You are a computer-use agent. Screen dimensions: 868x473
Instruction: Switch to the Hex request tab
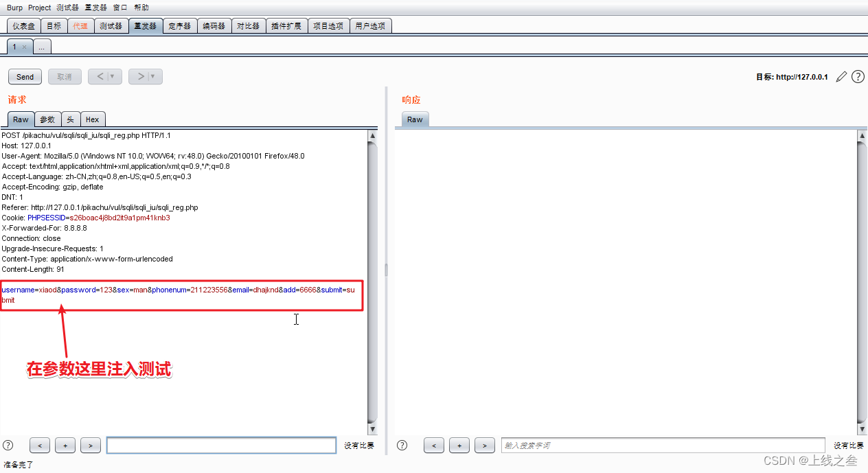(x=93, y=119)
